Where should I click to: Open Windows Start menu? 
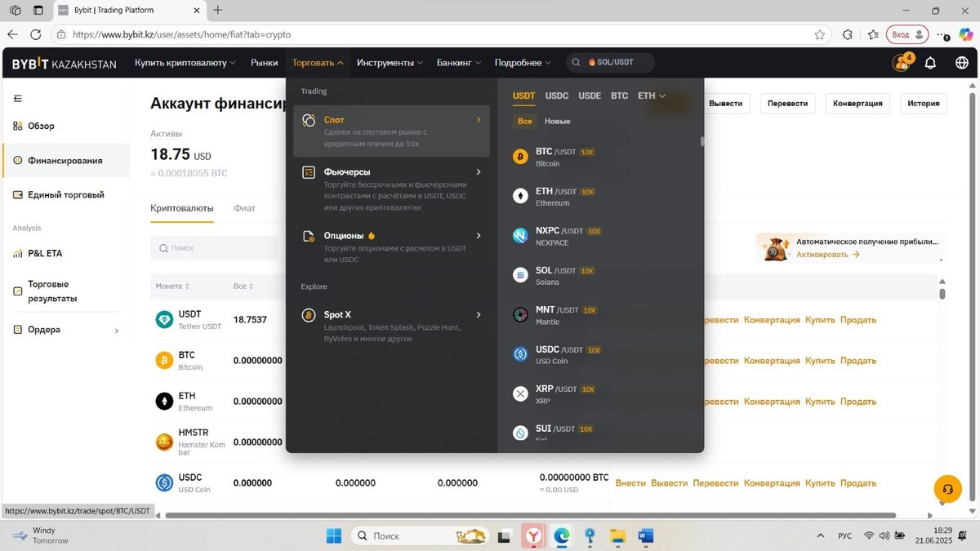(334, 535)
